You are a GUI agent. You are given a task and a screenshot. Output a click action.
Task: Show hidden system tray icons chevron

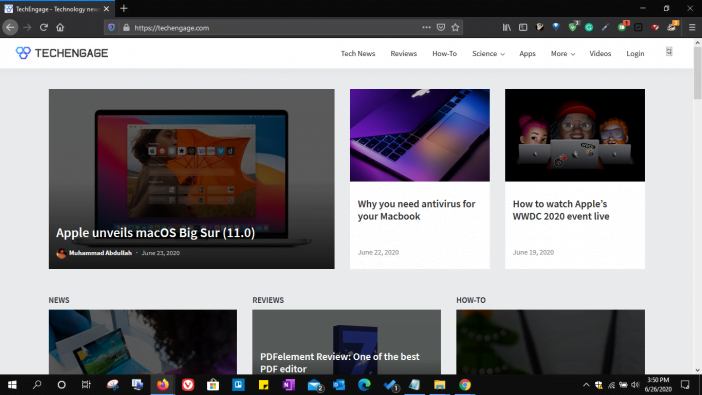tap(586, 385)
